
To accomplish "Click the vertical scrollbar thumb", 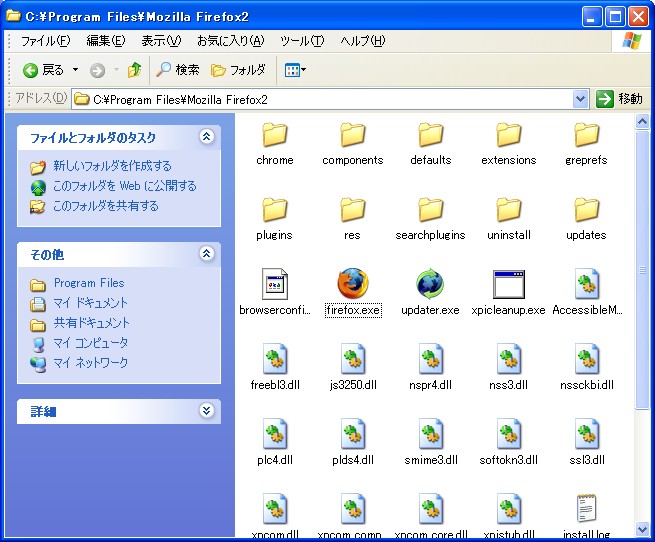I will (642, 270).
